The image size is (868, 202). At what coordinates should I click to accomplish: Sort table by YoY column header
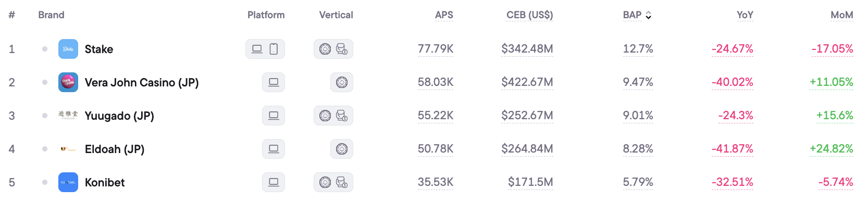[745, 15]
